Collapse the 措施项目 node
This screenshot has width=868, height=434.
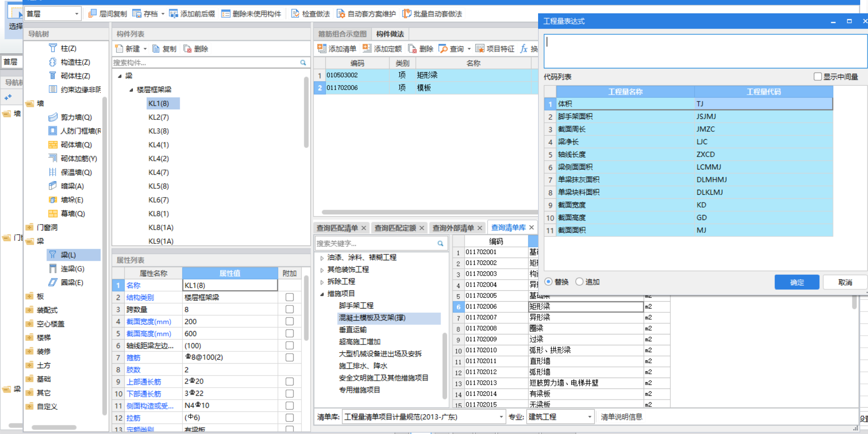(x=322, y=293)
